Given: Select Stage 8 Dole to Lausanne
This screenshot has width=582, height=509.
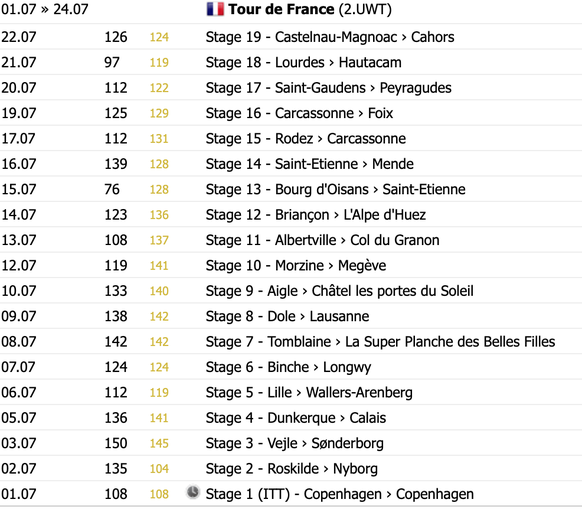Looking at the screenshot, I should coord(288,316).
